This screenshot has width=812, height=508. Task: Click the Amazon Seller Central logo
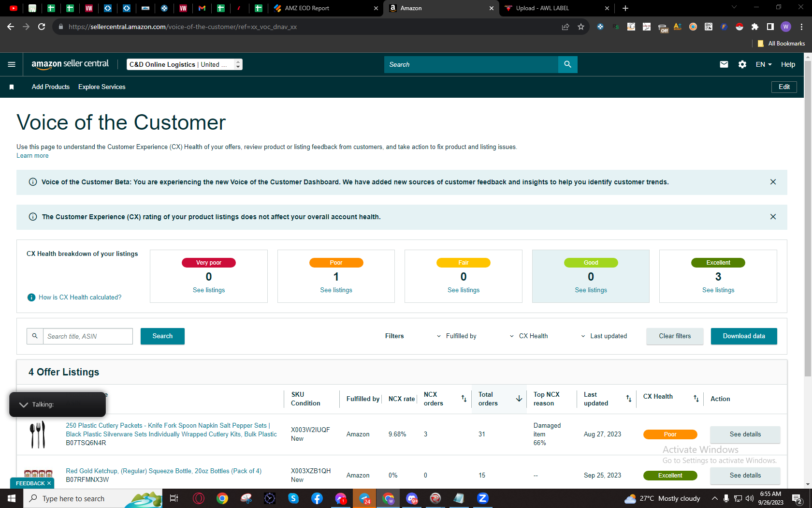[x=70, y=64]
